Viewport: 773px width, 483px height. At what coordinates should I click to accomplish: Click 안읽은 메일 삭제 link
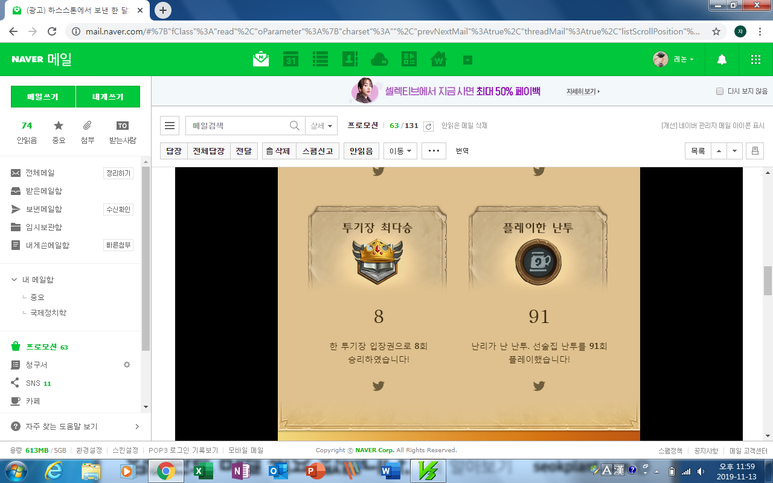click(464, 126)
